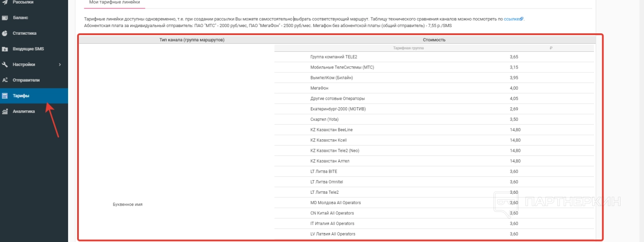Click price 2,69 for МОТИВ

(x=514, y=109)
